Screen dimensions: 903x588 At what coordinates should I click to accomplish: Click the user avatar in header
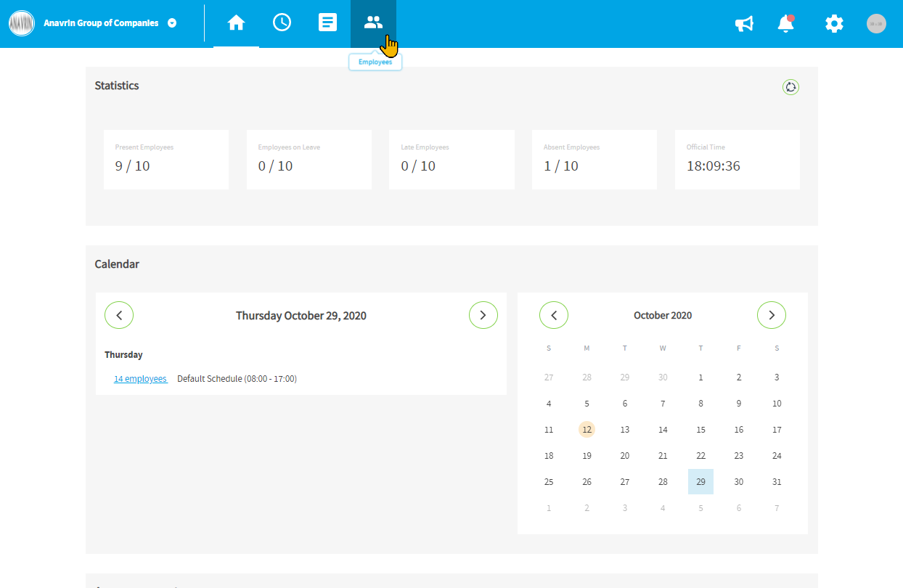[876, 23]
